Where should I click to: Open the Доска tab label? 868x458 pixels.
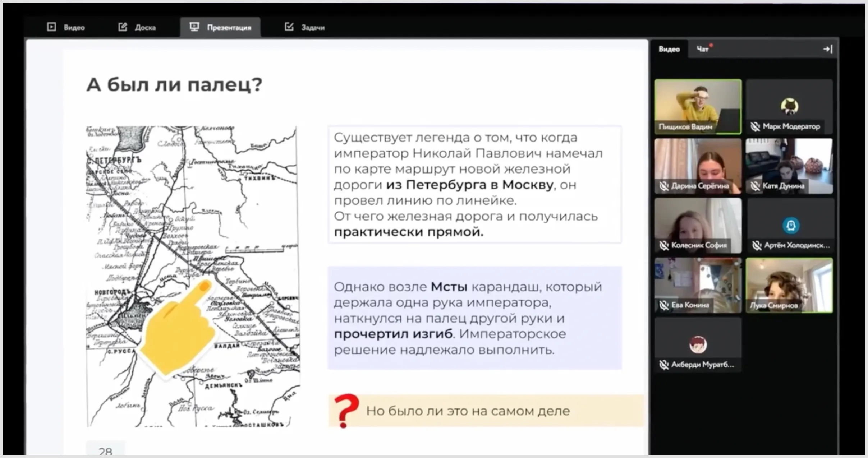point(145,27)
